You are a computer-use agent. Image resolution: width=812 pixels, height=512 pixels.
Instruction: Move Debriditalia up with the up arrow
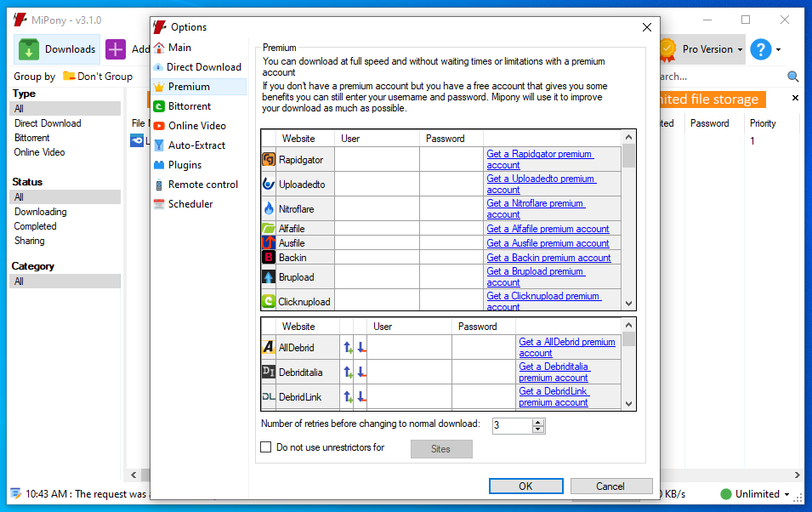coord(348,372)
